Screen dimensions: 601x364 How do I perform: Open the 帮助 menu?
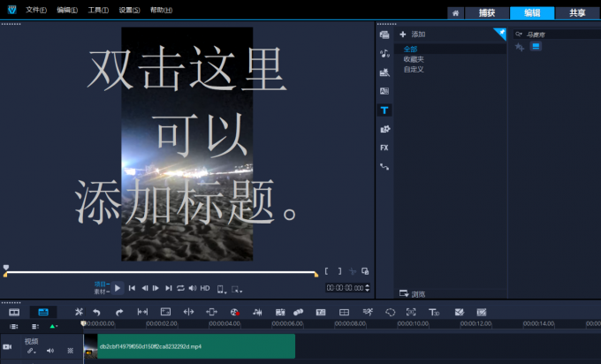(x=161, y=10)
